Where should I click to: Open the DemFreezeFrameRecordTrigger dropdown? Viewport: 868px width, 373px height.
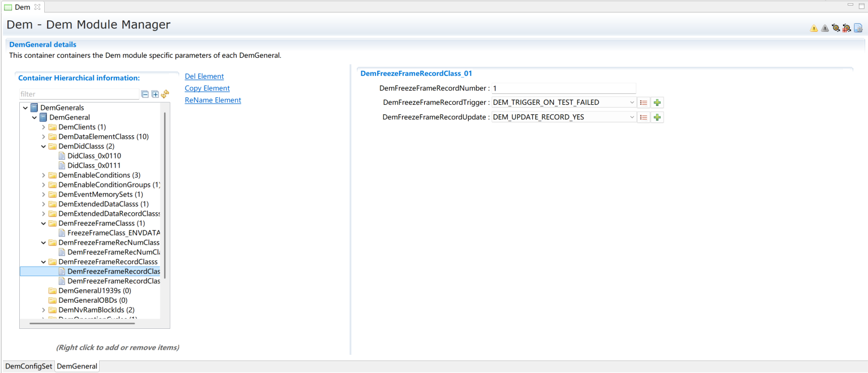pyautogui.click(x=631, y=103)
